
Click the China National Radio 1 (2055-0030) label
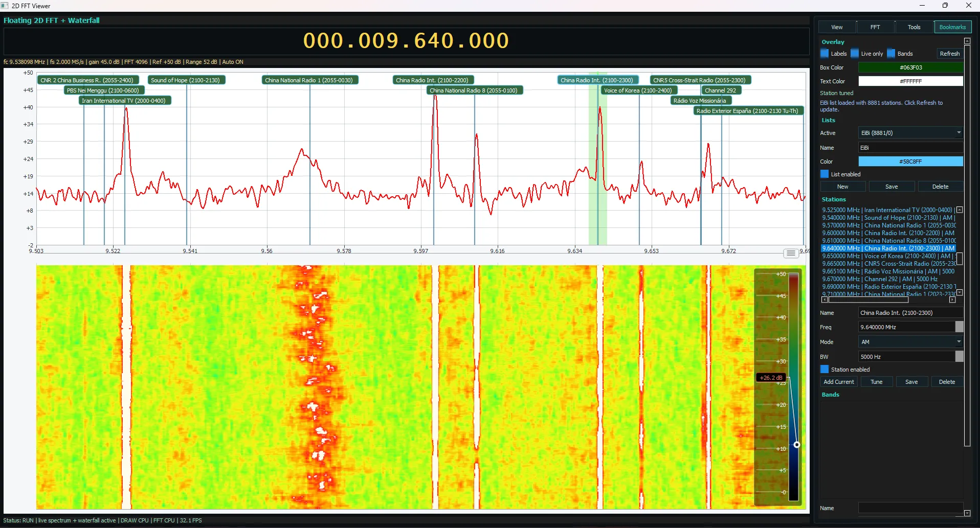click(309, 80)
